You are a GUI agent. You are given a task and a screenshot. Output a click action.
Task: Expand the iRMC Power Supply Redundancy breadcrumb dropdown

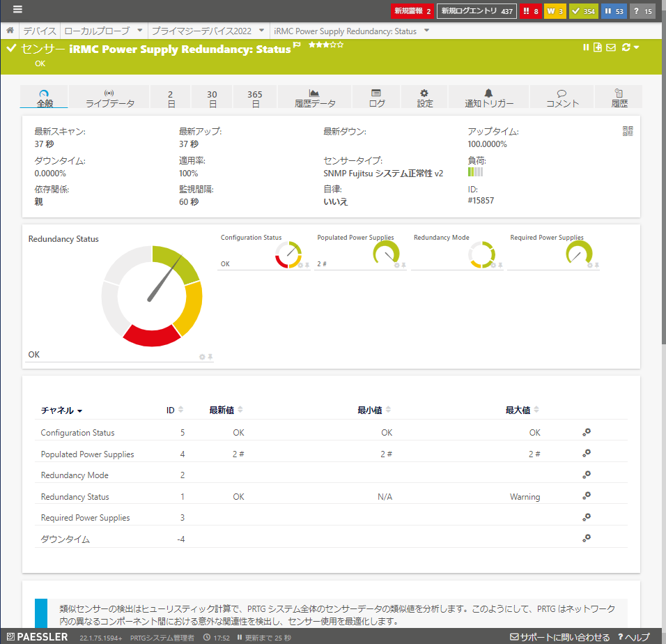[426, 30]
